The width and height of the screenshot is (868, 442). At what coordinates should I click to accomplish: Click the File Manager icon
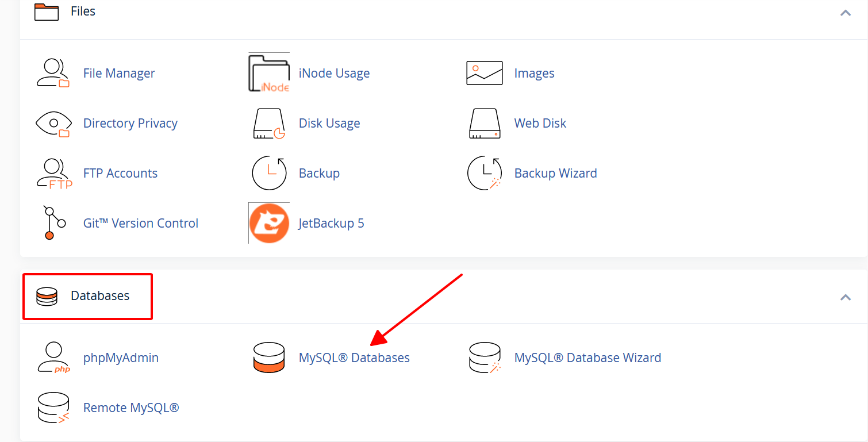pos(53,73)
